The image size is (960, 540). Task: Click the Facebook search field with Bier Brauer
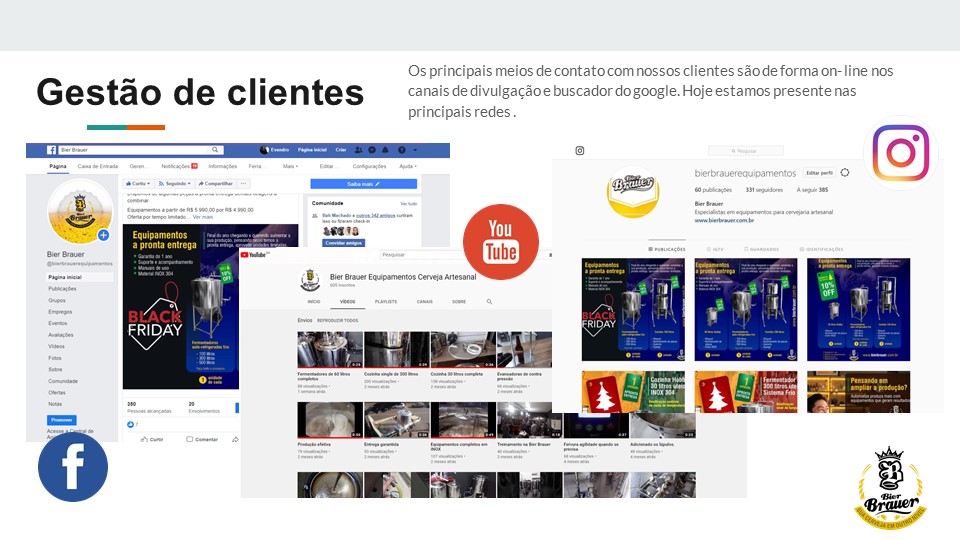[141, 149]
